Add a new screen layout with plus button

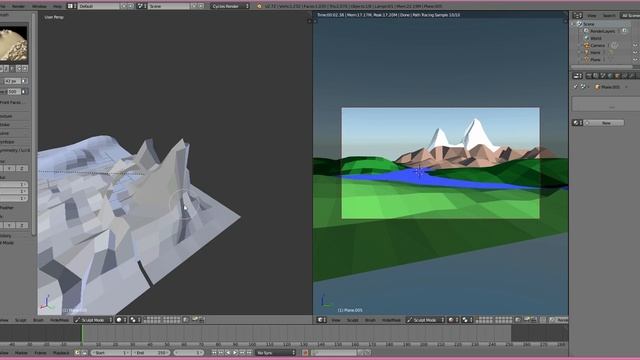point(124,6)
